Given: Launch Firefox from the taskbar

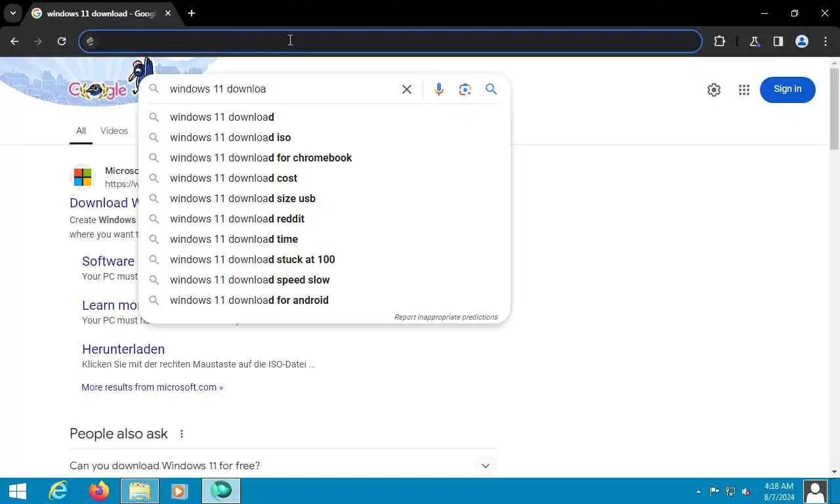Looking at the screenshot, I should (x=99, y=491).
